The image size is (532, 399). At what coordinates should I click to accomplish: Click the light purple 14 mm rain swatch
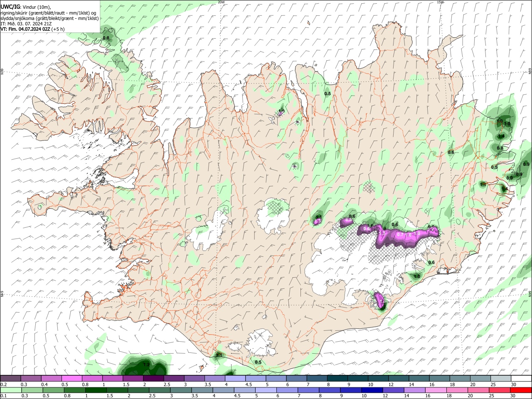click(x=414, y=390)
